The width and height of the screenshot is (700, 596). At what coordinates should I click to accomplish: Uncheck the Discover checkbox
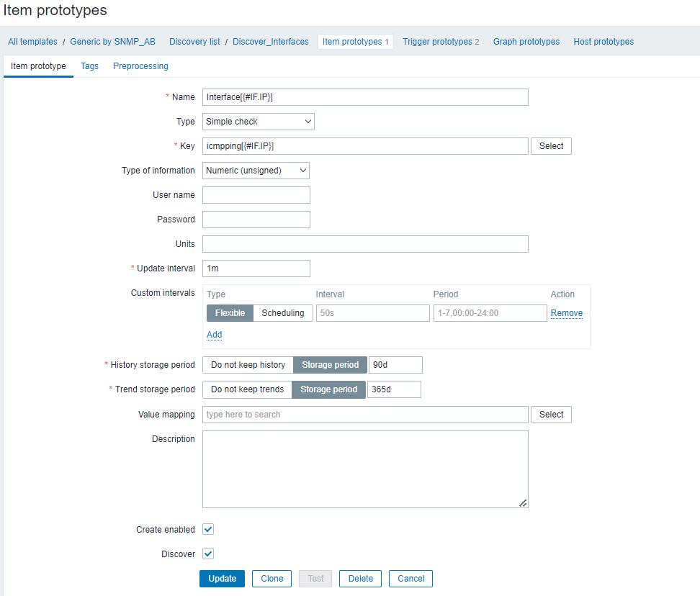pos(208,554)
